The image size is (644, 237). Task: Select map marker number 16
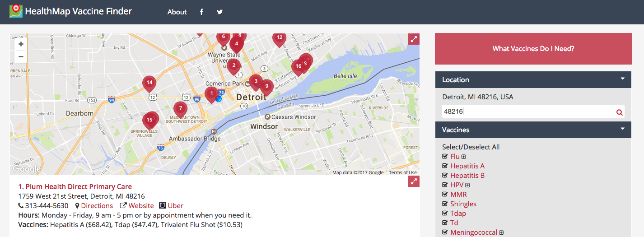click(x=298, y=67)
